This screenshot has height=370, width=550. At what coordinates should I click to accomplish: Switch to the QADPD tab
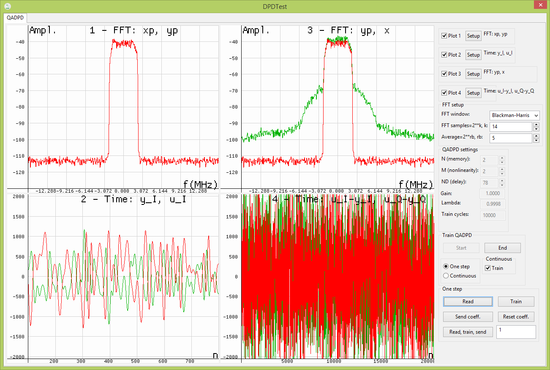[x=15, y=18]
